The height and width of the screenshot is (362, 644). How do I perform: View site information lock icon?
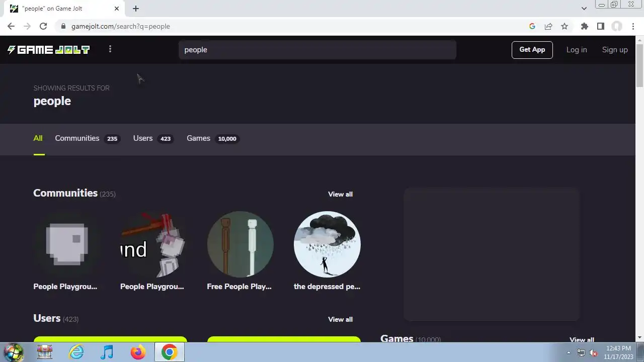63,26
